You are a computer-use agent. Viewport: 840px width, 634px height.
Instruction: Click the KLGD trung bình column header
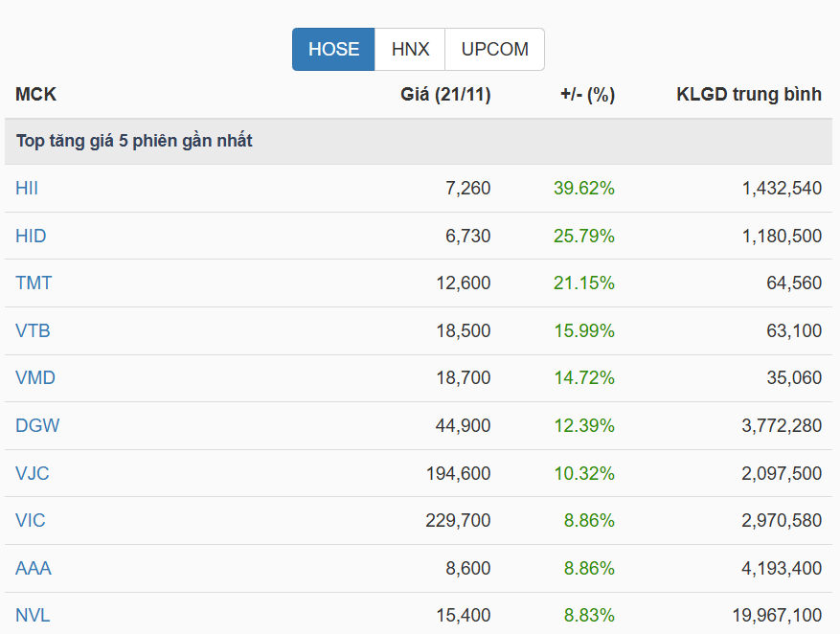click(749, 95)
